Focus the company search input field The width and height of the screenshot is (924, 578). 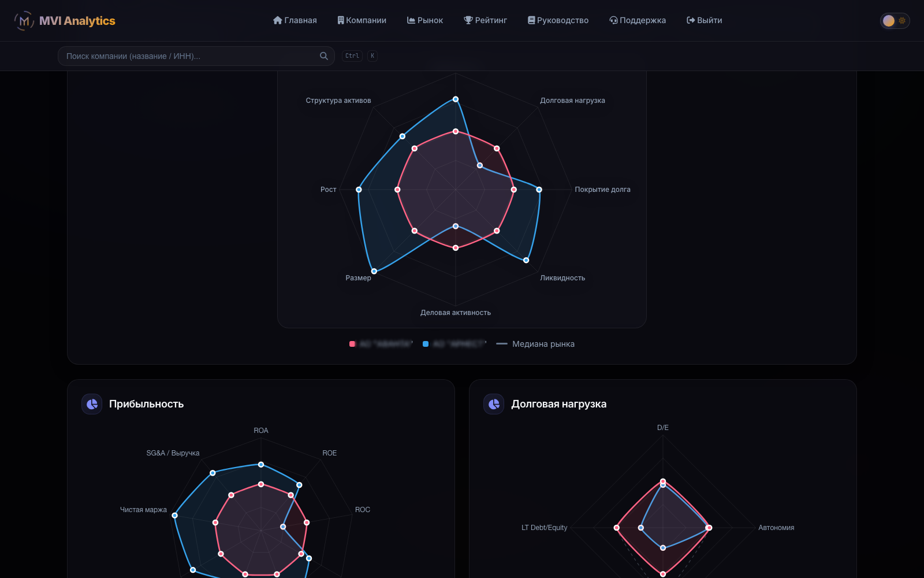tap(196, 56)
